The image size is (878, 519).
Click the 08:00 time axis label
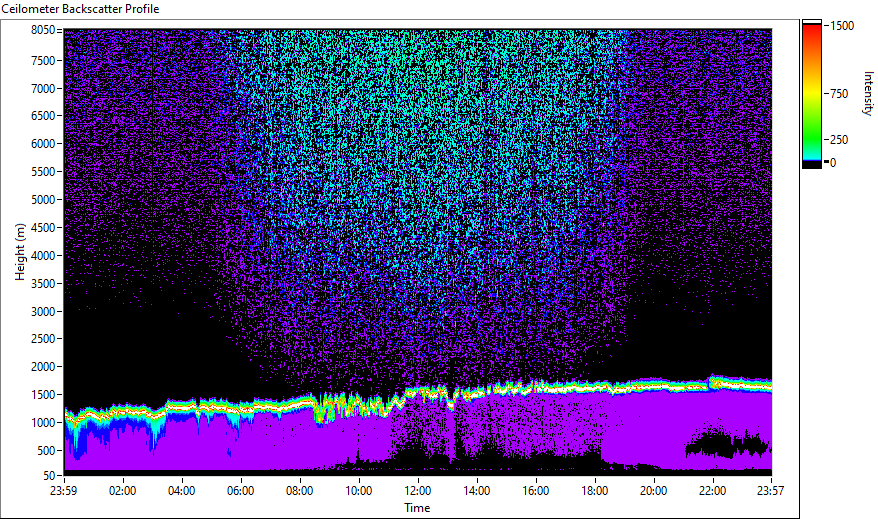pyautogui.click(x=300, y=491)
